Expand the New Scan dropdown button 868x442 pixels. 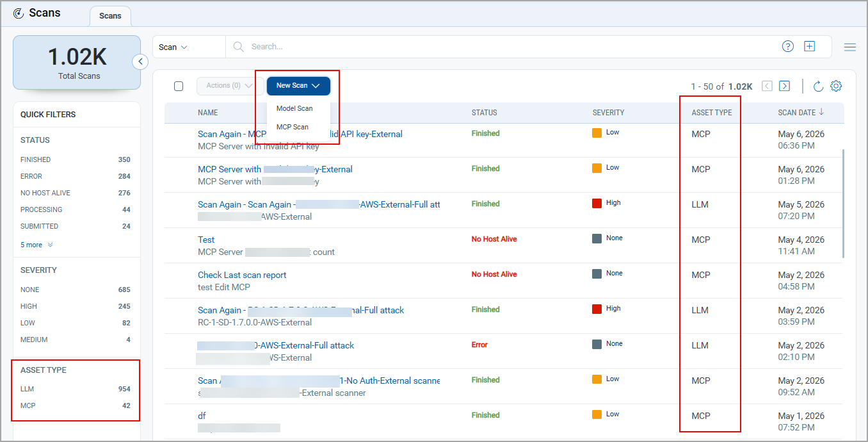tap(298, 86)
